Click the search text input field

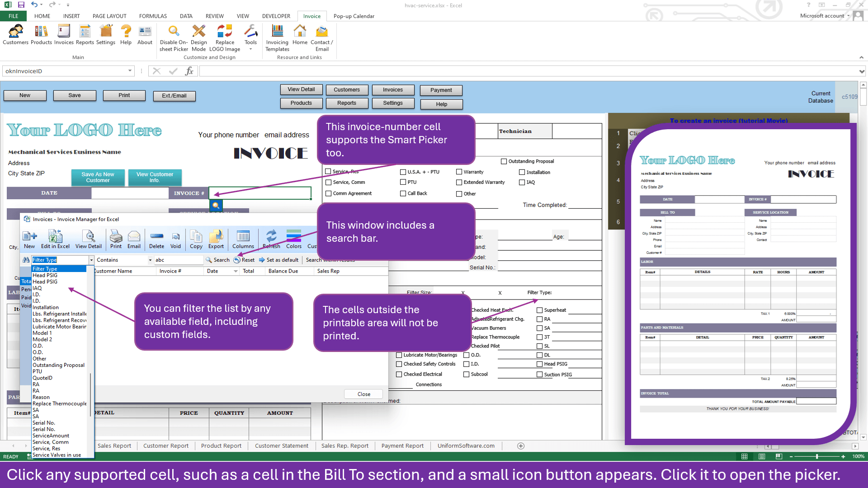[178, 260]
